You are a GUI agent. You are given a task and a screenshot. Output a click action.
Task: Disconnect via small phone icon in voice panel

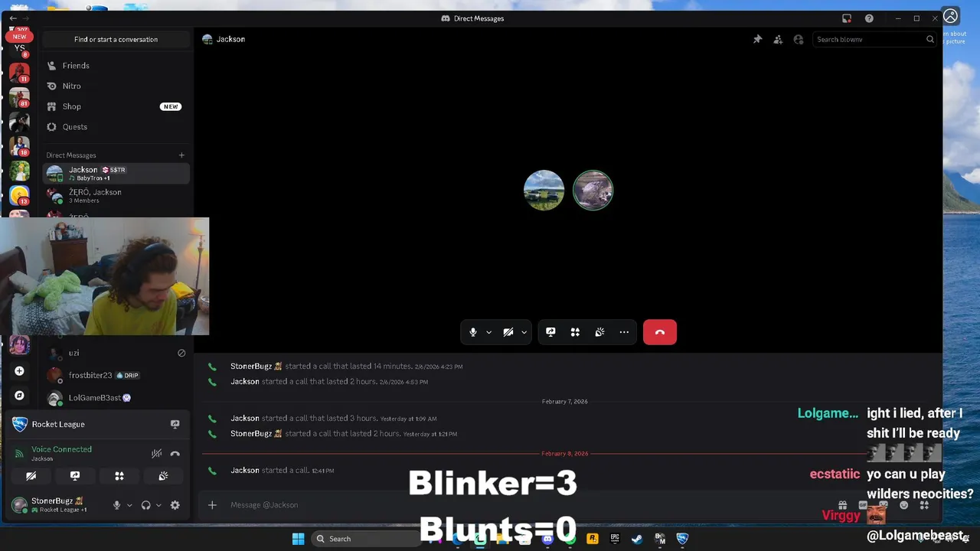point(175,454)
